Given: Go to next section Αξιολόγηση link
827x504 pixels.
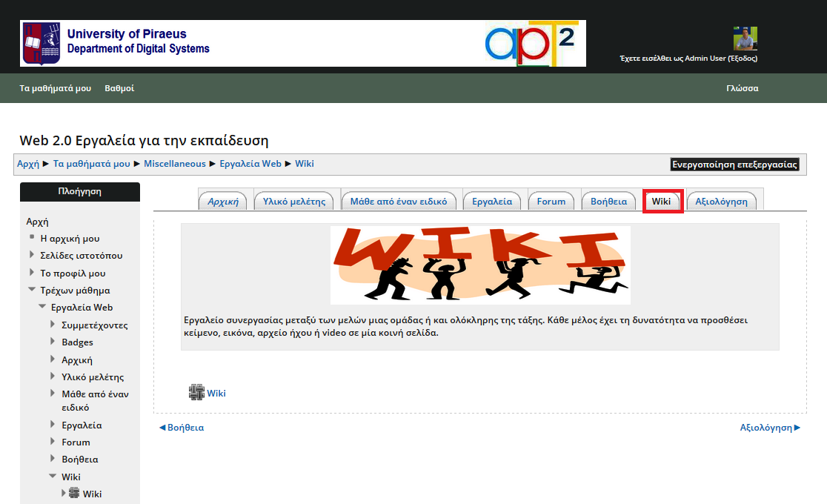Looking at the screenshot, I should (x=769, y=428).
